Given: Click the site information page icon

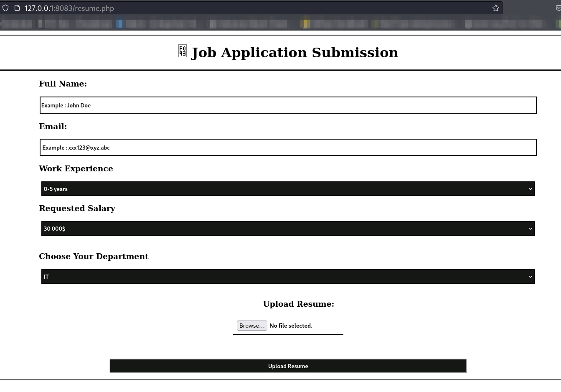Looking at the screenshot, I should (17, 8).
